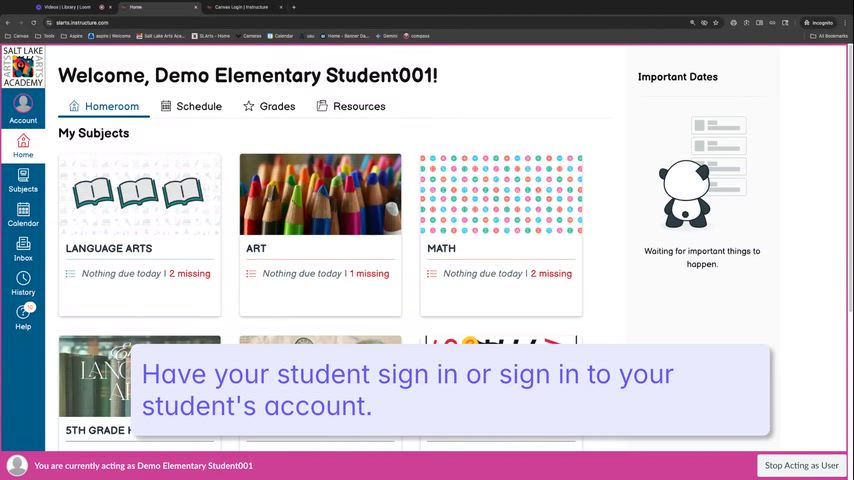
Task: Click the Math dotted pattern card image
Action: [x=501, y=194]
